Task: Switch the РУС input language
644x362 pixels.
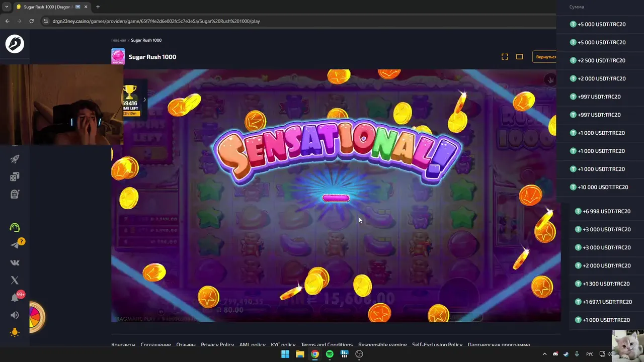Action: click(x=590, y=354)
